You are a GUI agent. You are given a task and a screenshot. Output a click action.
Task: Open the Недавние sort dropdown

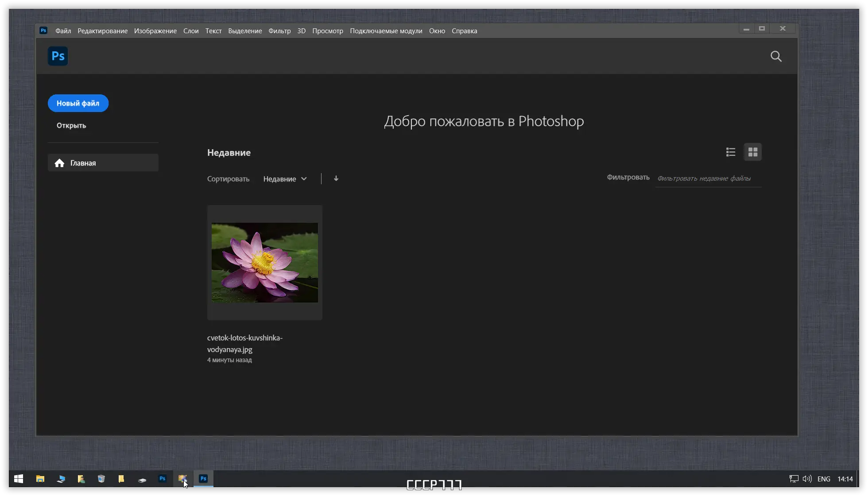285,178
